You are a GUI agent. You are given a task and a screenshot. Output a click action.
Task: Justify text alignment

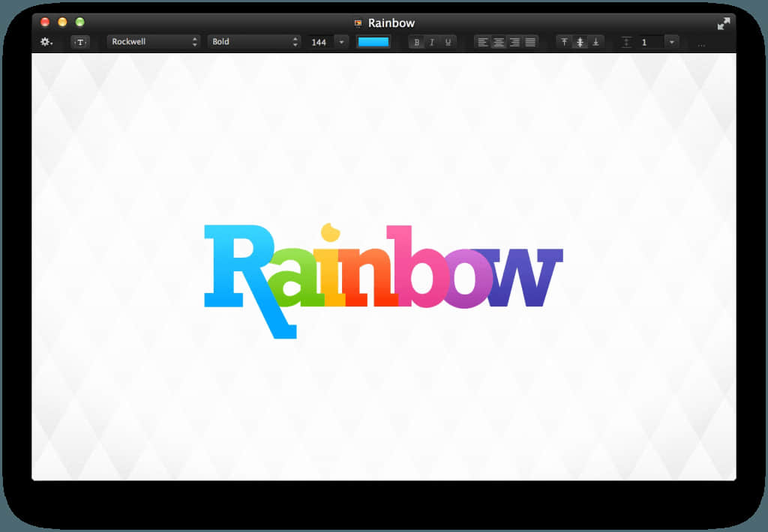click(530, 42)
